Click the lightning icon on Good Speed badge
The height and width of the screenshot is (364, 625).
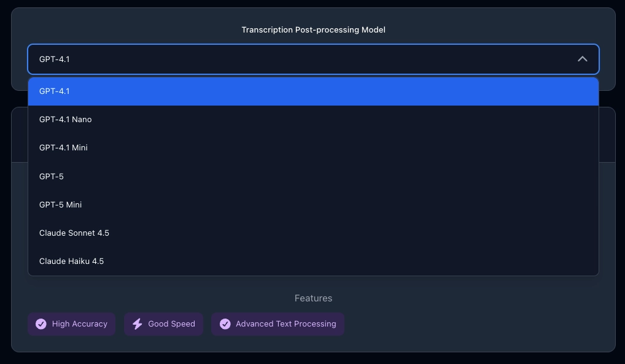point(137,323)
